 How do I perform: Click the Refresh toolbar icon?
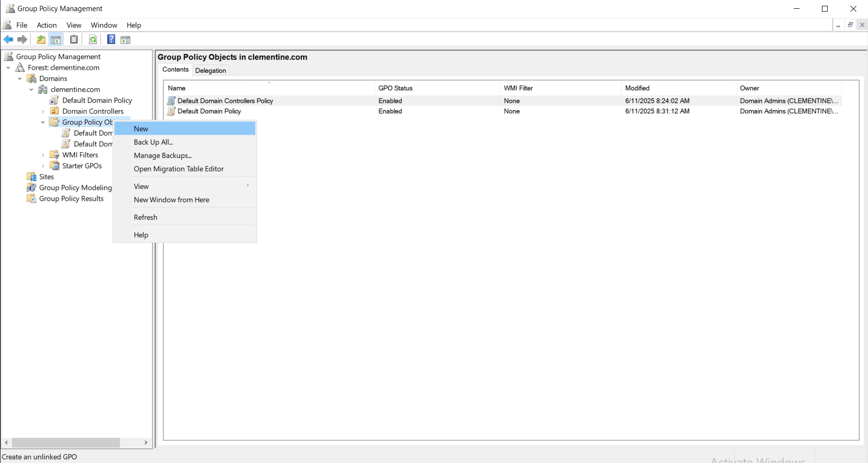point(93,39)
